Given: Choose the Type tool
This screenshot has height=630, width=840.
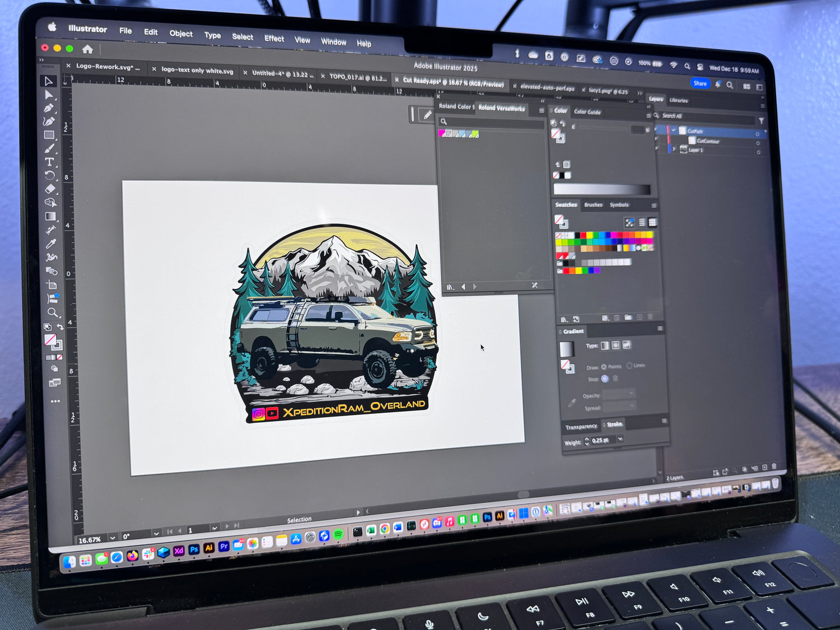Looking at the screenshot, I should [x=49, y=162].
